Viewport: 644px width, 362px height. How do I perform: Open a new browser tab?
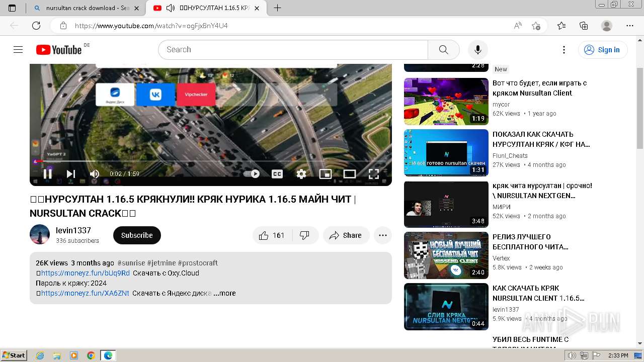click(x=277, y=8)
